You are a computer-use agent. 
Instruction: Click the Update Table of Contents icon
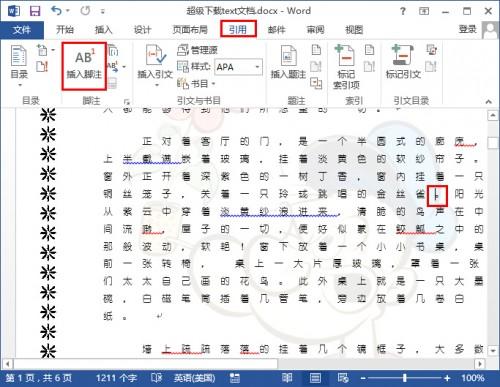pos(42,66)
